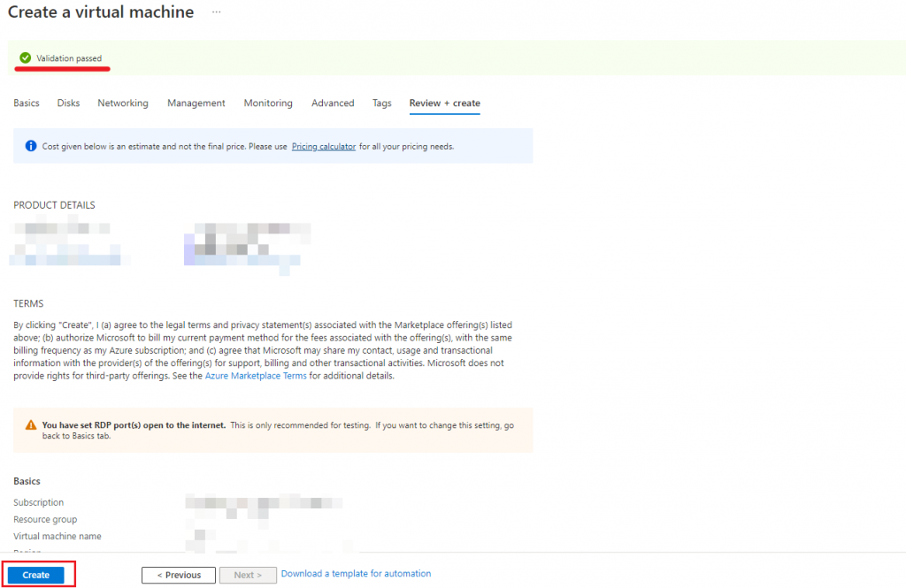Select the Review + create tab
Image resolution: width=906 pixels, height=588 pixels.
click(x=445, y=103)
